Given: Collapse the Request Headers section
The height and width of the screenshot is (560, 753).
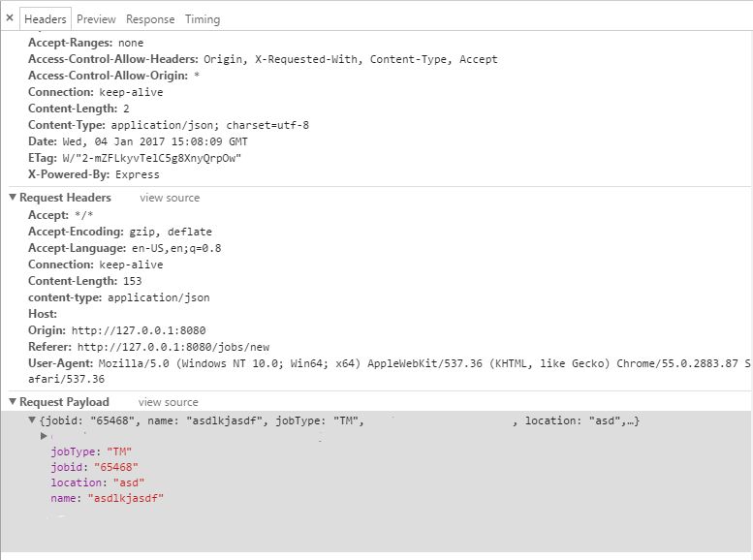Looking at the screenshot, I should (x=13, y=198).
